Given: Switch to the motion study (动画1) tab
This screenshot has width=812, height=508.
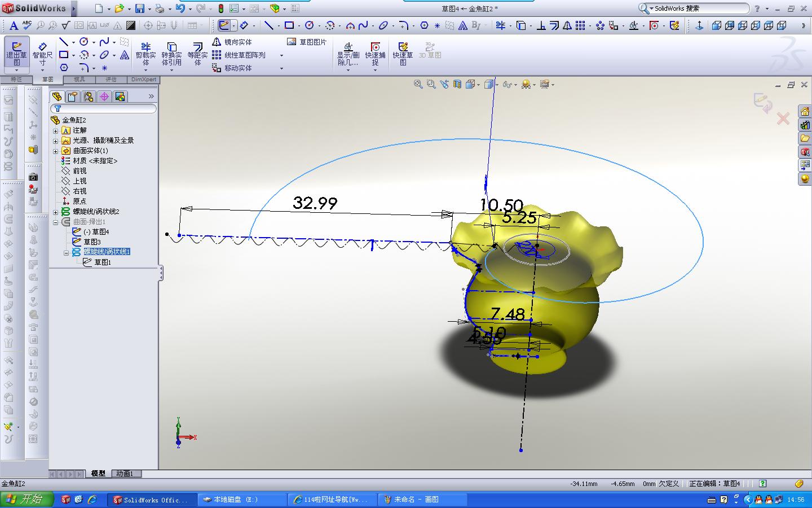Looking at the screenshot, I should click(125, 474).
